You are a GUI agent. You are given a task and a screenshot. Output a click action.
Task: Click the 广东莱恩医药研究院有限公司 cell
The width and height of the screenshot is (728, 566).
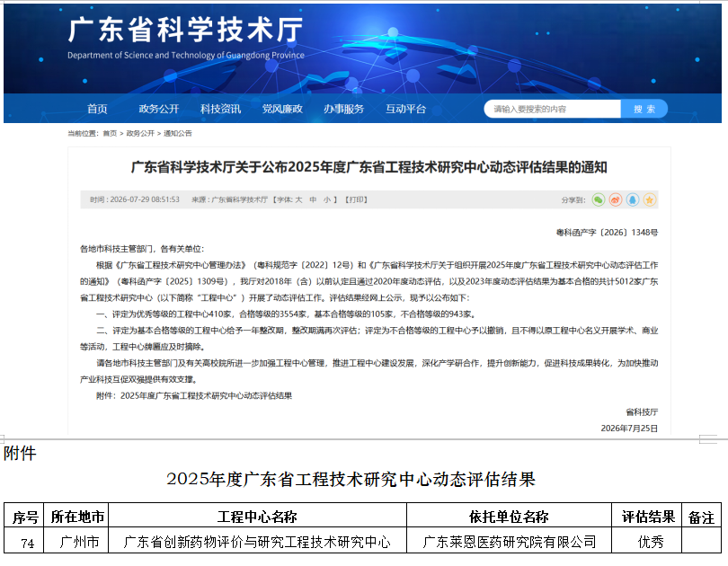click(x=510, y=542)
